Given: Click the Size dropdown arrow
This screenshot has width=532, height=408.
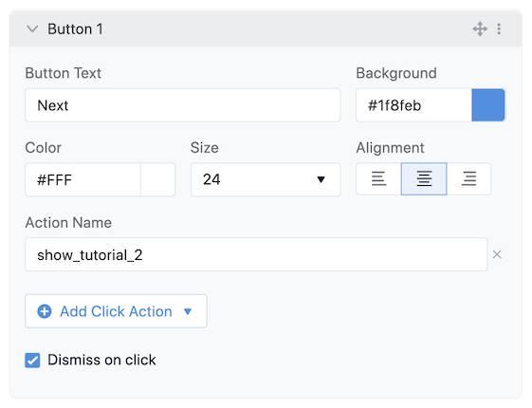Looking at the screenshot, I should click(x=321, y=179).
